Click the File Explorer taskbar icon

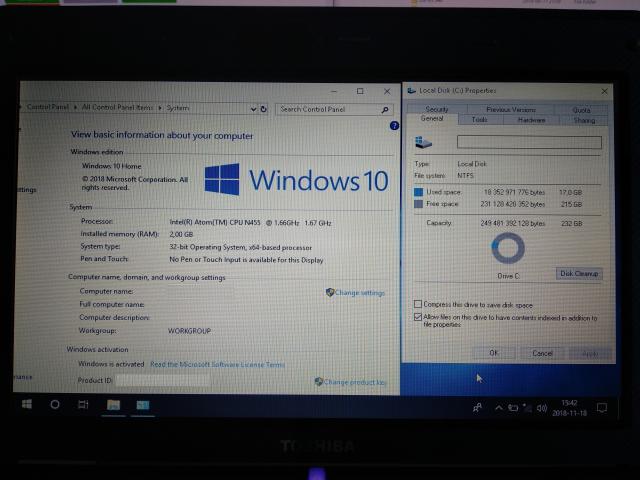pos(113,405)
